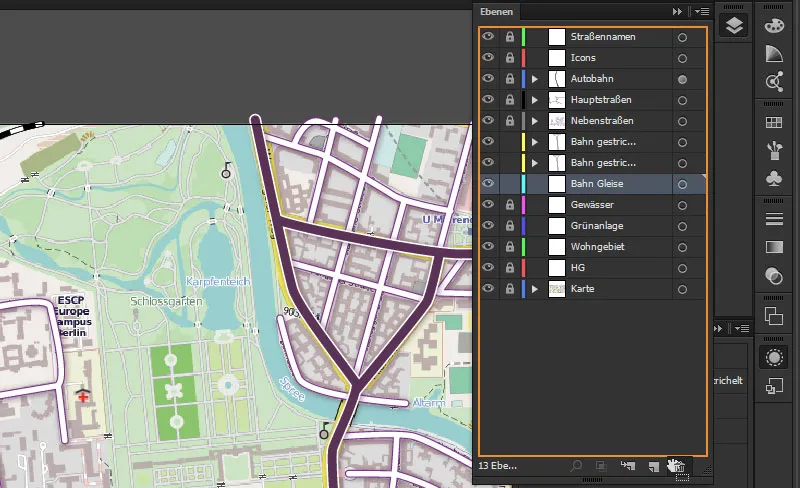Expand the Autobahn layer contents
The height and width of the screenshot is (488, 800).
coord(535,79)
